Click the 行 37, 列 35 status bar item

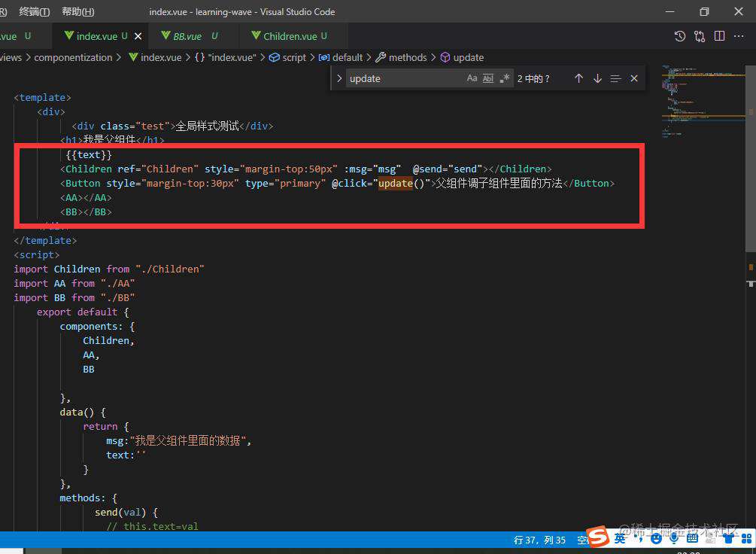(x=540, y=540)
